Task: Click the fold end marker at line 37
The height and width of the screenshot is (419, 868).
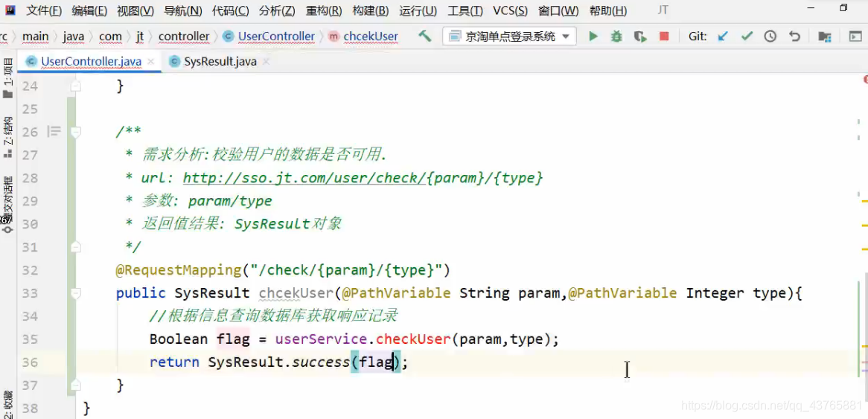Action: point(76,386)
